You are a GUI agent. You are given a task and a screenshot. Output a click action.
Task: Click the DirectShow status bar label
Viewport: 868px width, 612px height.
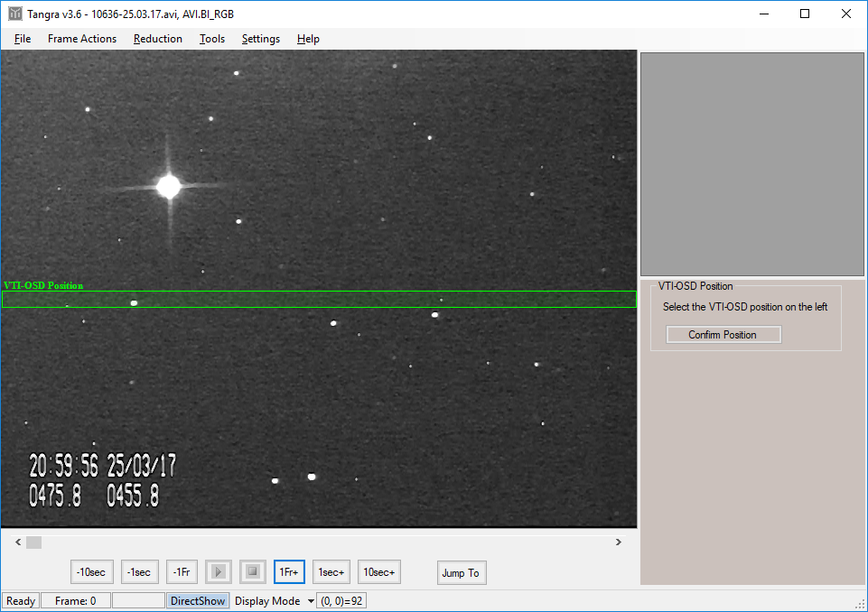click(198, 601)
